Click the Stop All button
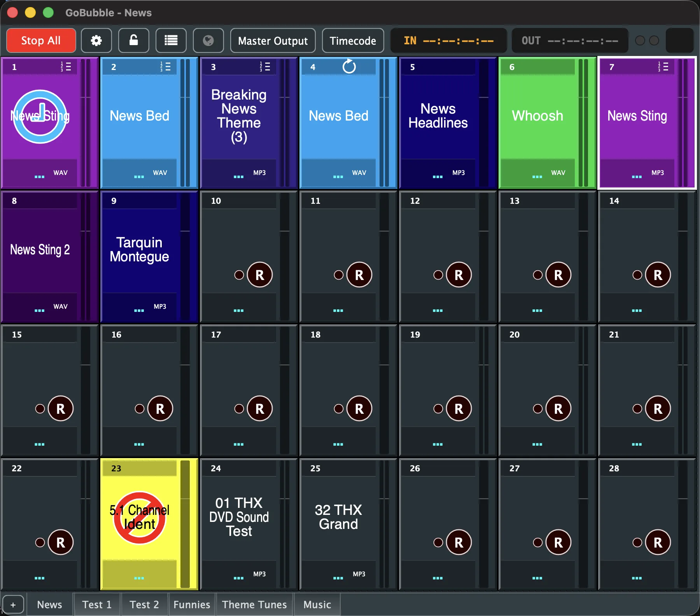Viewport: 700px width, 616px height. point(41,40)
